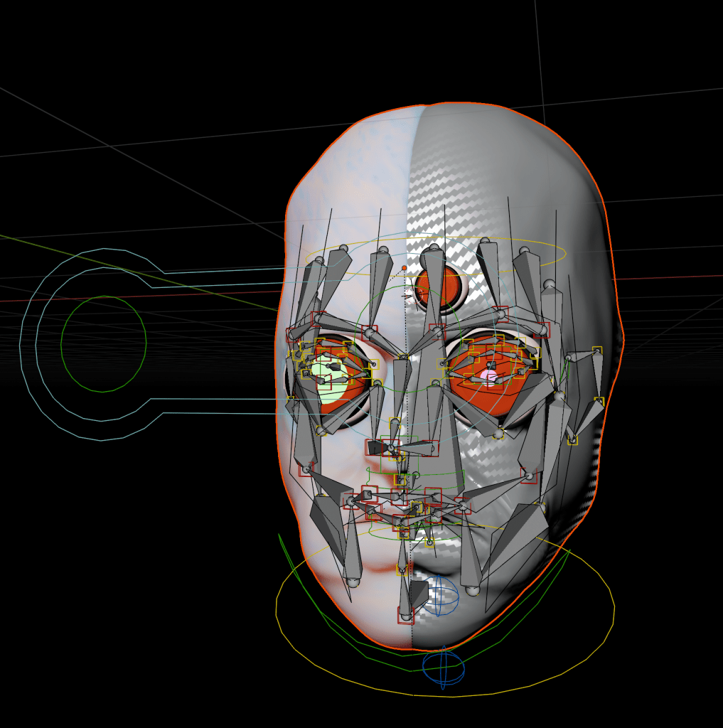Select the chin tip bone with red square
The height and width of the screenshot is (728, 723).
coord(405,616)
